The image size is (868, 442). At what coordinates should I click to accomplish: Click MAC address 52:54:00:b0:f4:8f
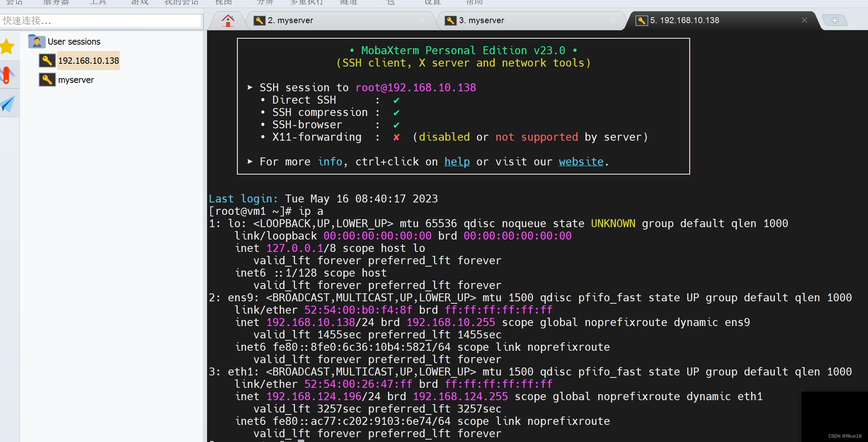(358, 310)
